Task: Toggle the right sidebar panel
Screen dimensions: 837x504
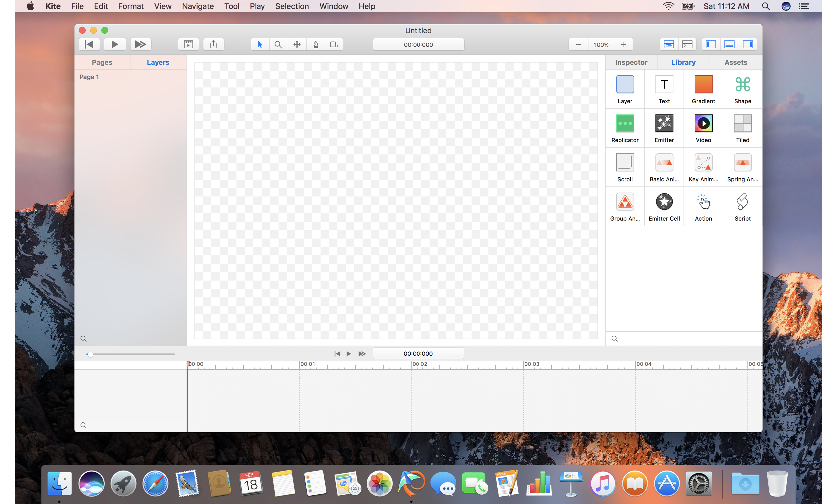Action: [x=748, y=44]
